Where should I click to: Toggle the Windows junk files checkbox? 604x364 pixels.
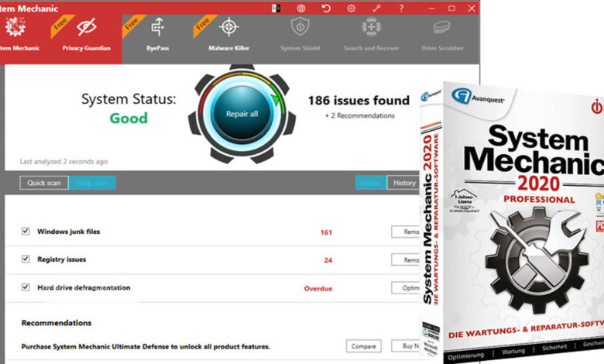point(26,231)
